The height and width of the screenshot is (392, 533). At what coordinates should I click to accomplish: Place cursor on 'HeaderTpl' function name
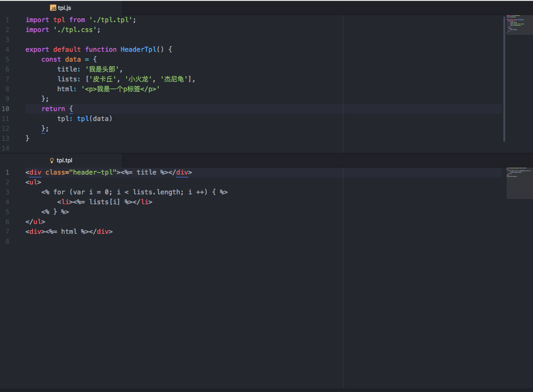[138, 49]
